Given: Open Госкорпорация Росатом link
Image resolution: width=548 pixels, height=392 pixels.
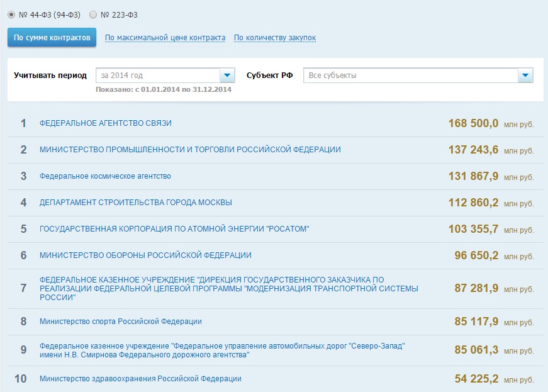Looking at the screenshot, I should click(174, 229).
